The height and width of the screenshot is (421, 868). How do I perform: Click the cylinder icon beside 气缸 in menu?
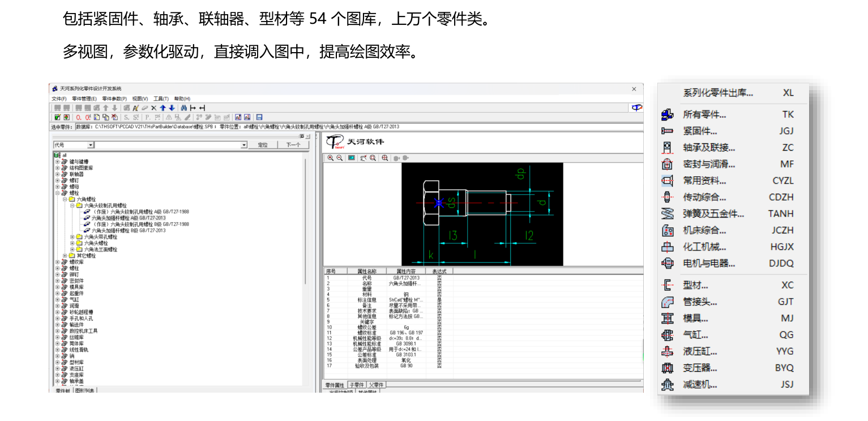668,335
